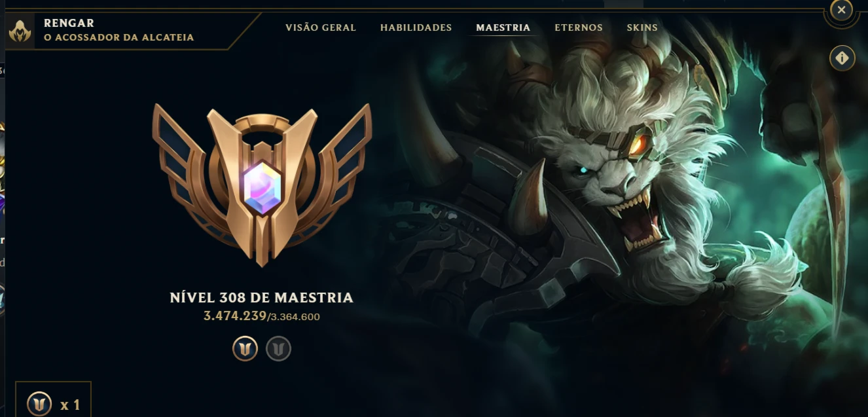Click the RENGAR champion name header

pos(69,23)
